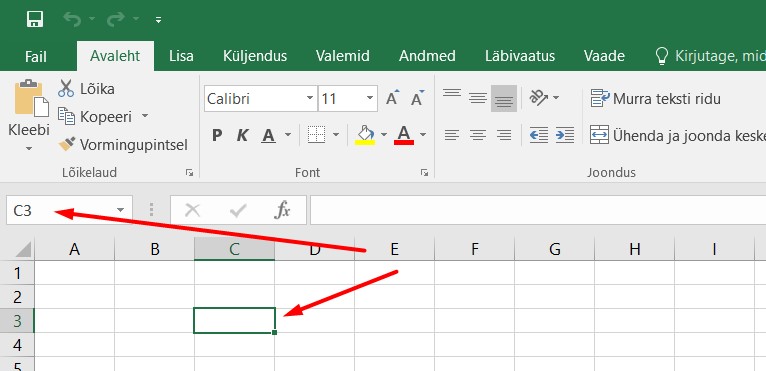Open the font name dropdown arrow
766x371 pixels.
(x=310, y=98)
